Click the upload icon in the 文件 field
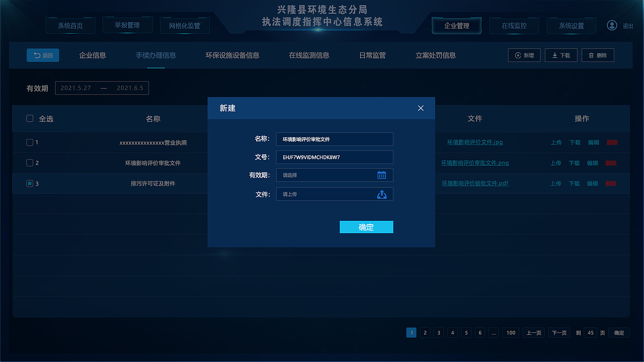Viewport: 644px width, 362px height. pyautogui.click(x=382, y=194)
